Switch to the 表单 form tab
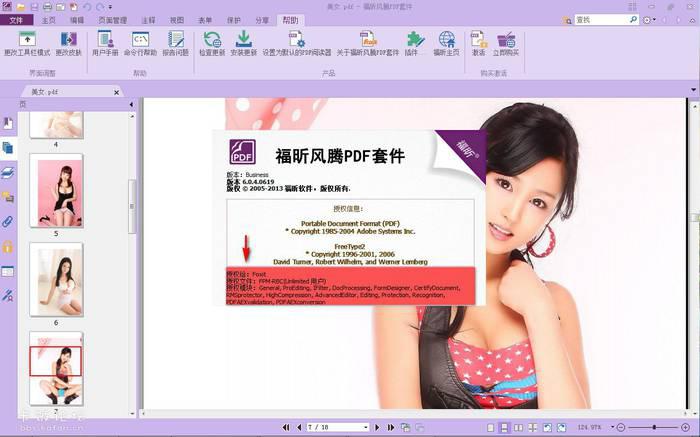The width and height of the screenshot is (700, 437). coord(205,20)
